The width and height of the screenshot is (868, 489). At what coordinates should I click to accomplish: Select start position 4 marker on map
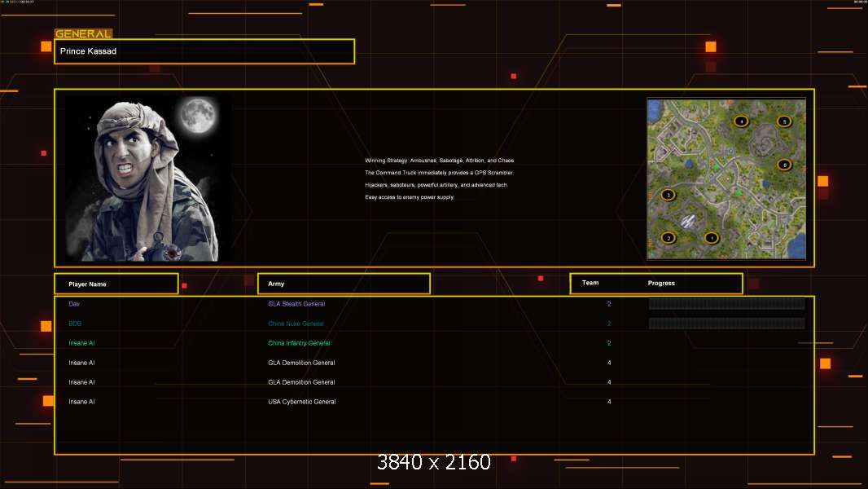click(x=741, y=121)
